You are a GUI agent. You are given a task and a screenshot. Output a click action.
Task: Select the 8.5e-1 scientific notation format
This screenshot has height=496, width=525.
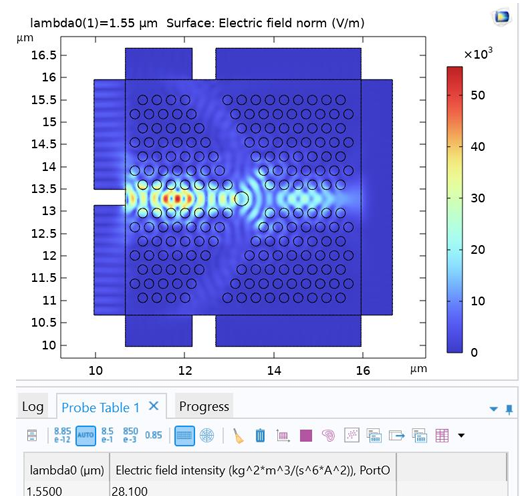pyautogui.click(x=107, y=435)
